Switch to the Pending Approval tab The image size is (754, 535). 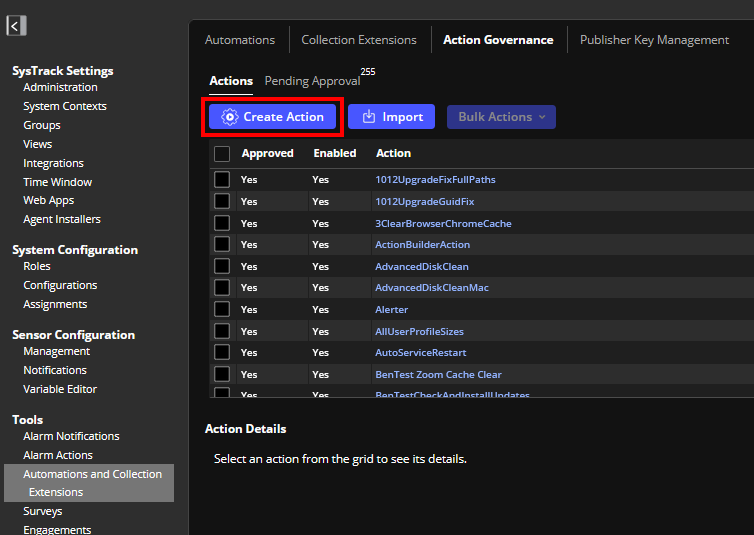click(312, 81)
